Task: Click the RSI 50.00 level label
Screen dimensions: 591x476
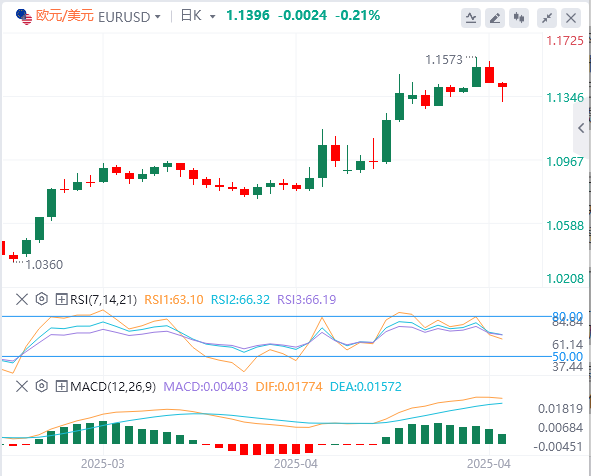Action: click(x=567, y=357)
